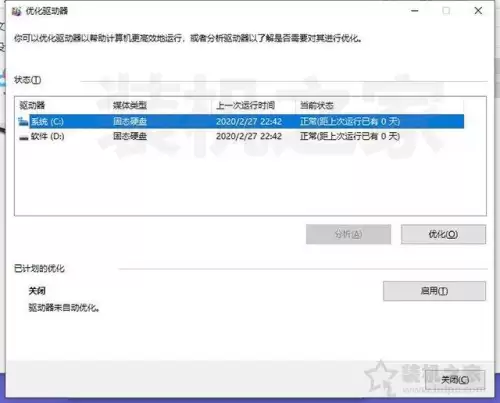Click the 驱动器未自动优化 message

[64, 308]
